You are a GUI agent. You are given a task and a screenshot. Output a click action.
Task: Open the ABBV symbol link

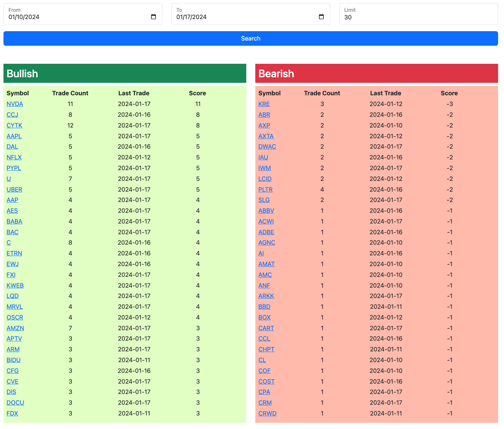[266, 211]
